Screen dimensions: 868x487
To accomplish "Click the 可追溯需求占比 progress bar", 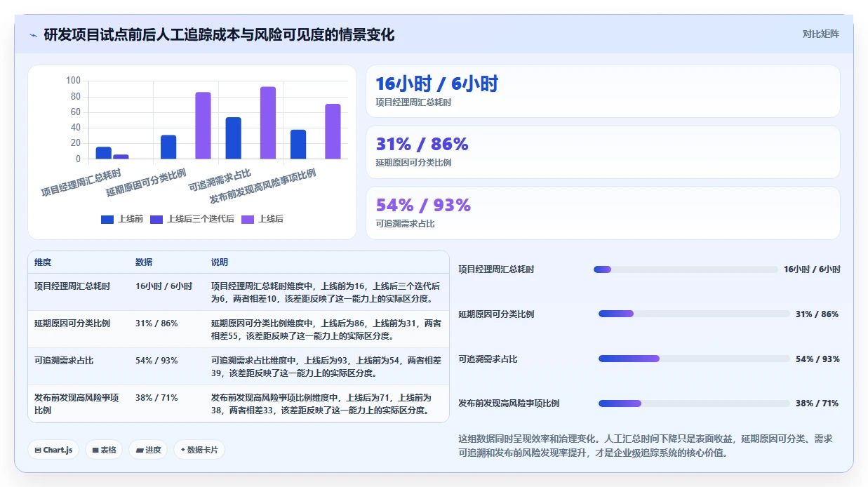I will click(x=694, y=359).
